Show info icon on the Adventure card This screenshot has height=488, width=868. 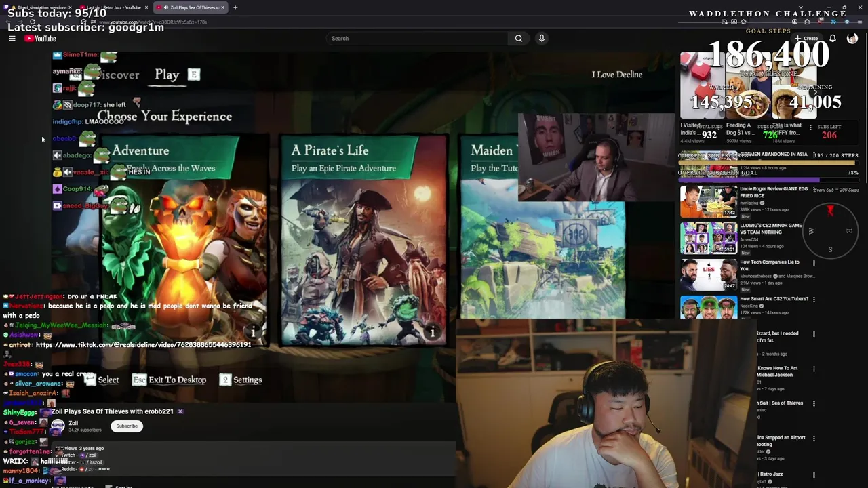click(253, 331)
